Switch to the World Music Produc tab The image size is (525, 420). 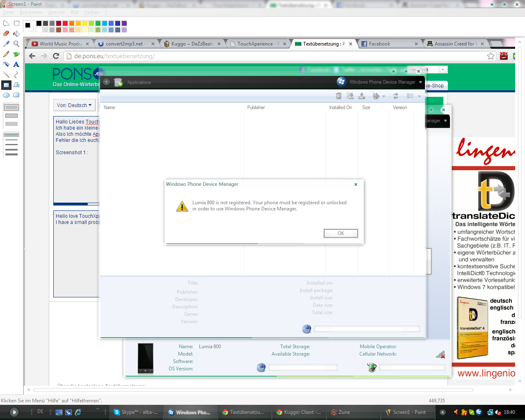(61, 44)
